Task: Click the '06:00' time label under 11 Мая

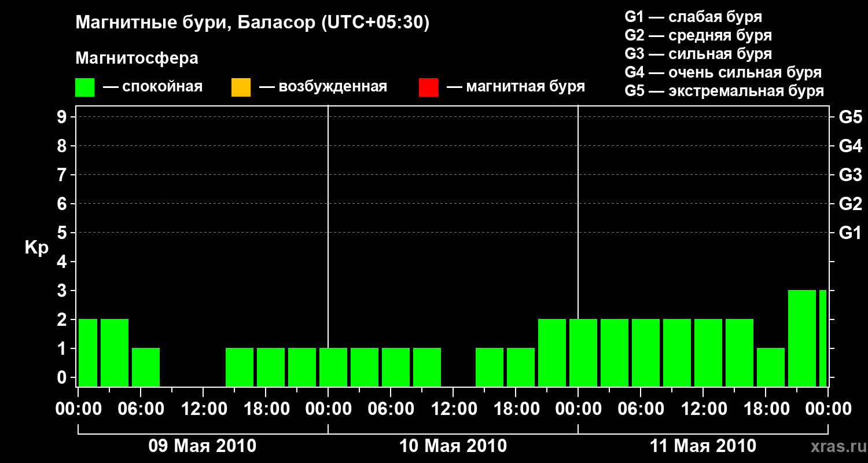Action: 641,409
